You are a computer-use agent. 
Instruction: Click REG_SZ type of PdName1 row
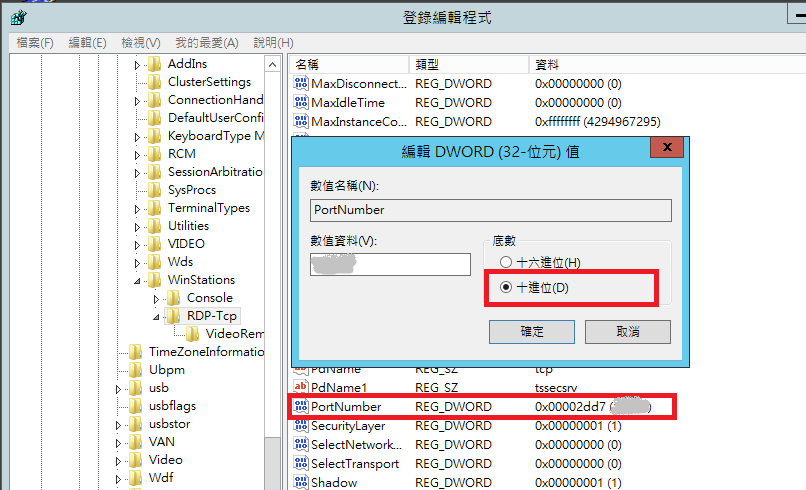click(x=436, y=387)
